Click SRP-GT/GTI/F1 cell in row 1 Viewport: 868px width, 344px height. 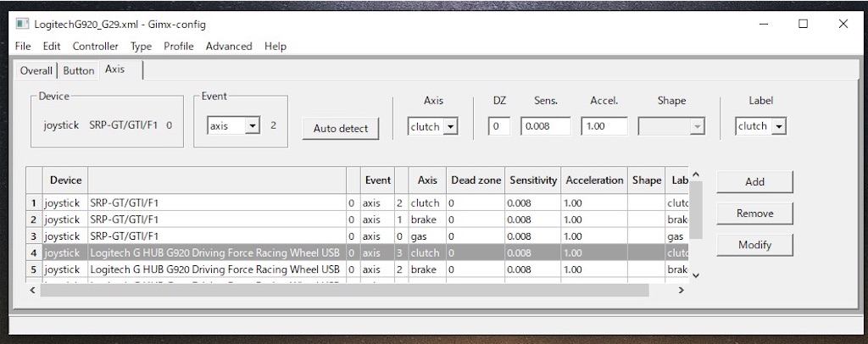coord(217,203)
